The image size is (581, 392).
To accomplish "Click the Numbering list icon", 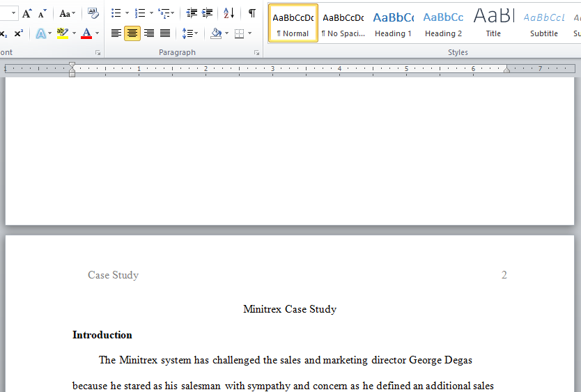I will [140, 14].
